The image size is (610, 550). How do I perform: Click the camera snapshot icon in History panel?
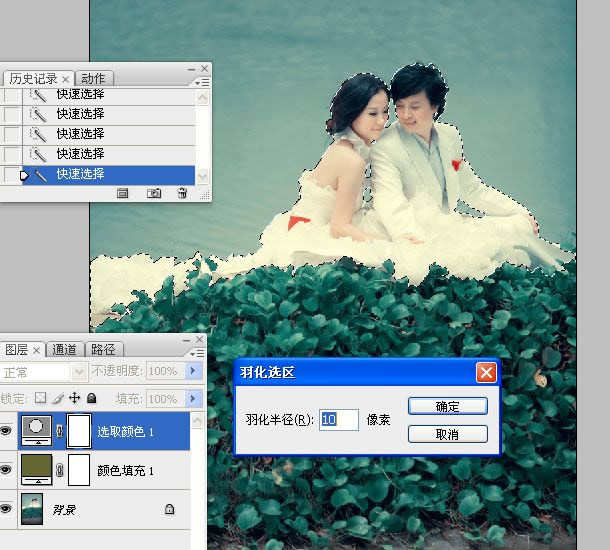(x=154, y=193)
